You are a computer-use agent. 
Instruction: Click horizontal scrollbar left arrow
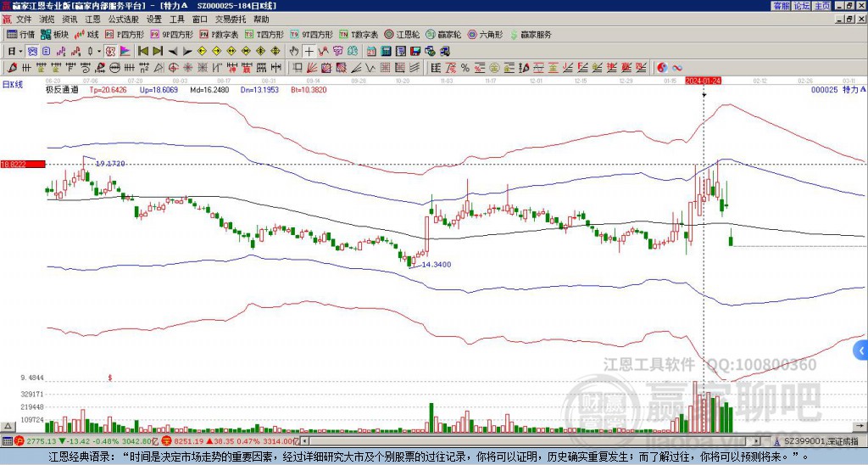[x=305, y=441]
